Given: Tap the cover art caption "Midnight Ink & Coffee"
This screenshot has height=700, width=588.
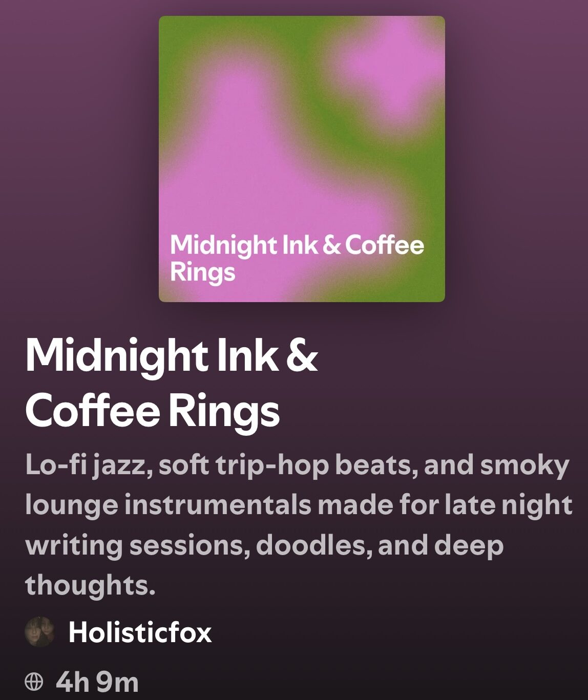Looking at the screenshot, I should [x=297, y=245].
